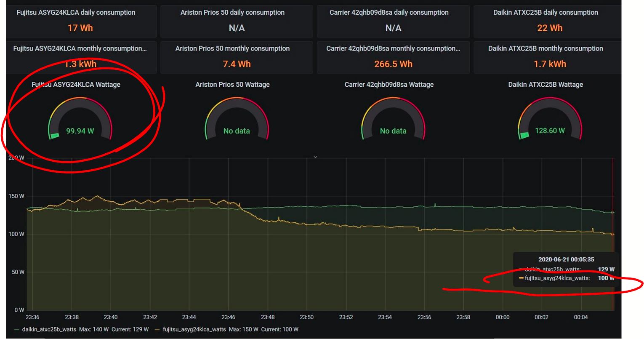
Task: Click tooltip timestamp 2020-06-21 00:05:35
Action: [x=566, y=259]
